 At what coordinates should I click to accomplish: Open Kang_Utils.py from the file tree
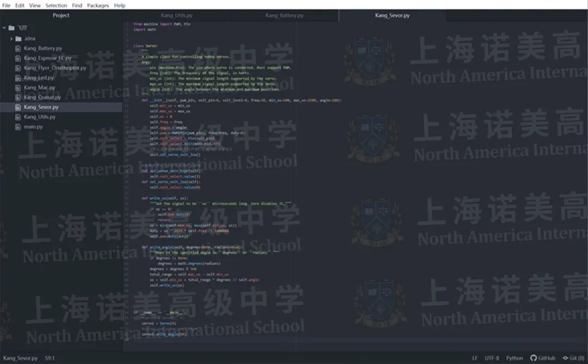point(40,116)
